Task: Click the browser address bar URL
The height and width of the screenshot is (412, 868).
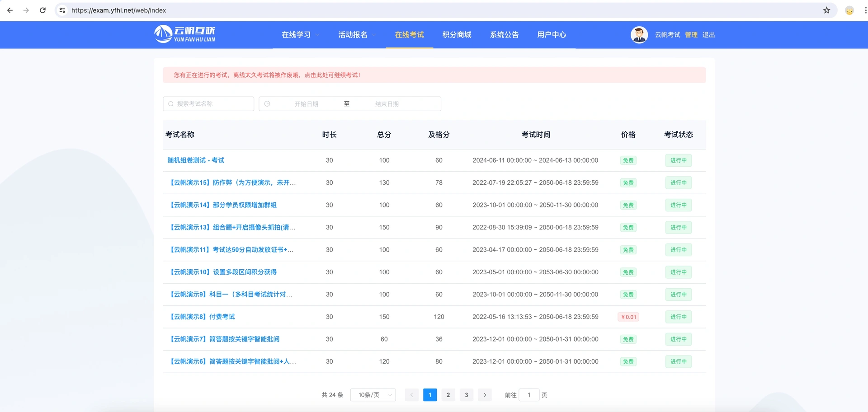Action: pyautogui.click(x=118, y=10)
